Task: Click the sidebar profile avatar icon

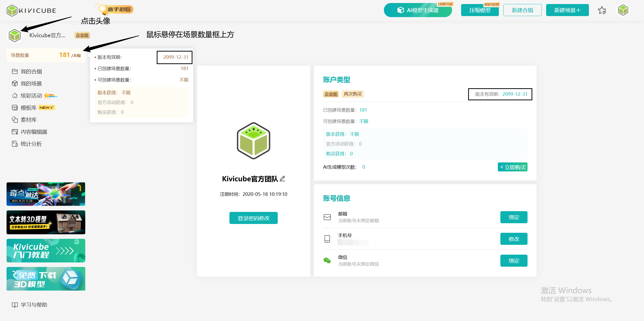Action: 15,35
